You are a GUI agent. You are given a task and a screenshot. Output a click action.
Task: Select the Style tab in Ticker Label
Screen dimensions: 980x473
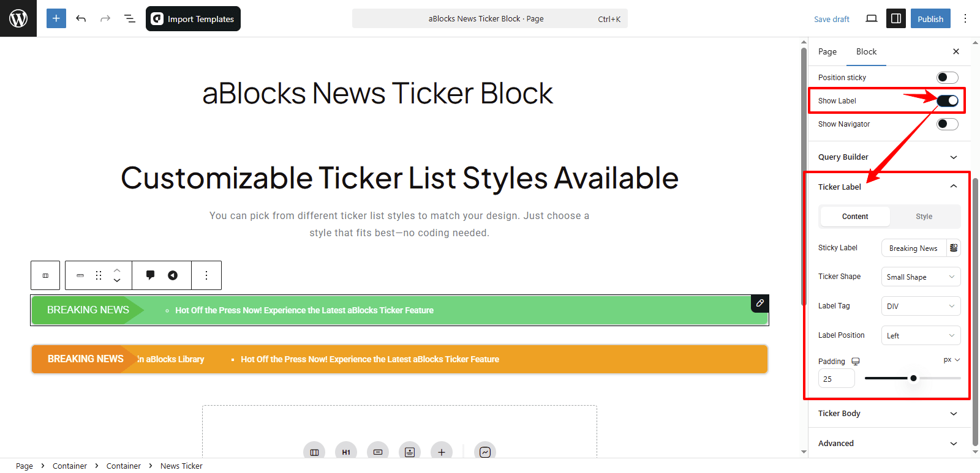coord(924,217)
